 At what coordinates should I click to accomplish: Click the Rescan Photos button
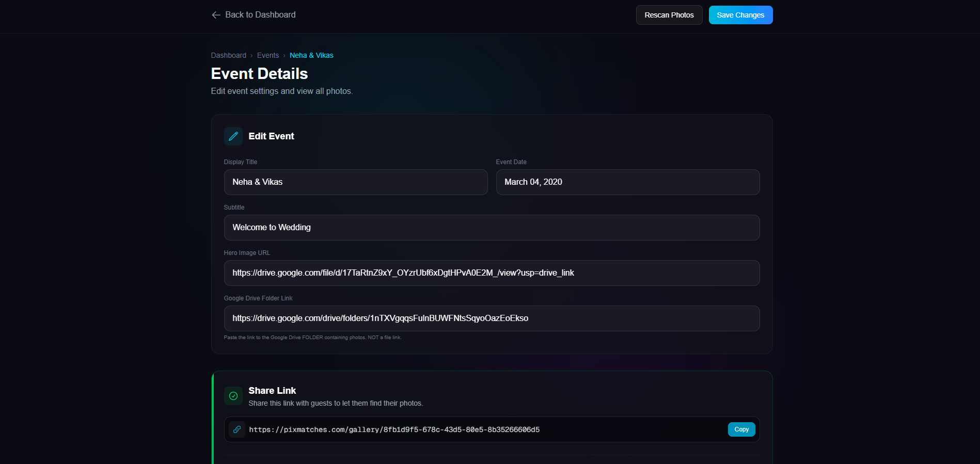pyautogui.click(x=669, y=15)
